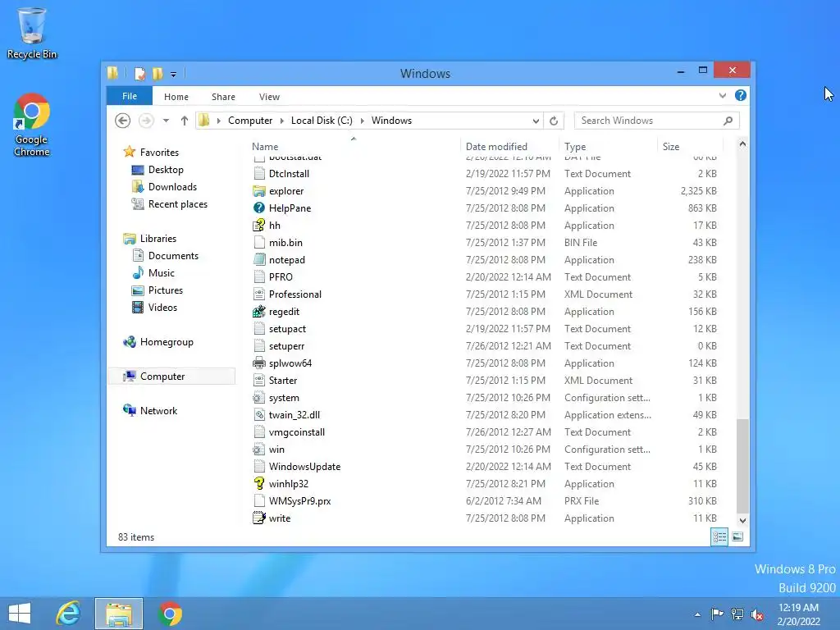The width and height of the screenshot is (840, 630).
Task: Click the New folder quick access icon
Action: (x=157, y=73)
